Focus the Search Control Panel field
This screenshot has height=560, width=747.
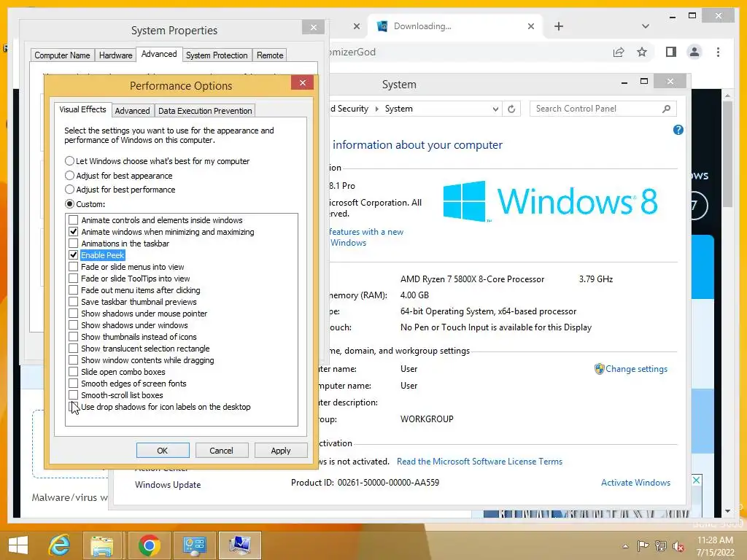coord(595,109)
